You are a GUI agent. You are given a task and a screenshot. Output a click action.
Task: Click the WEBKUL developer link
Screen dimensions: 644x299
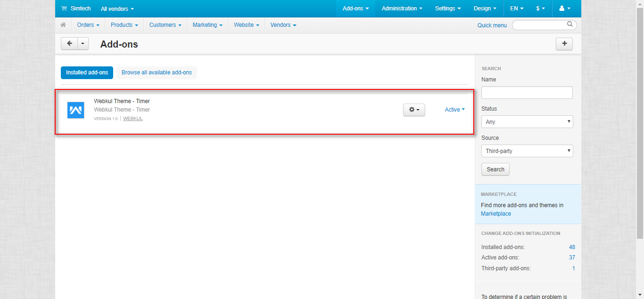133,119
